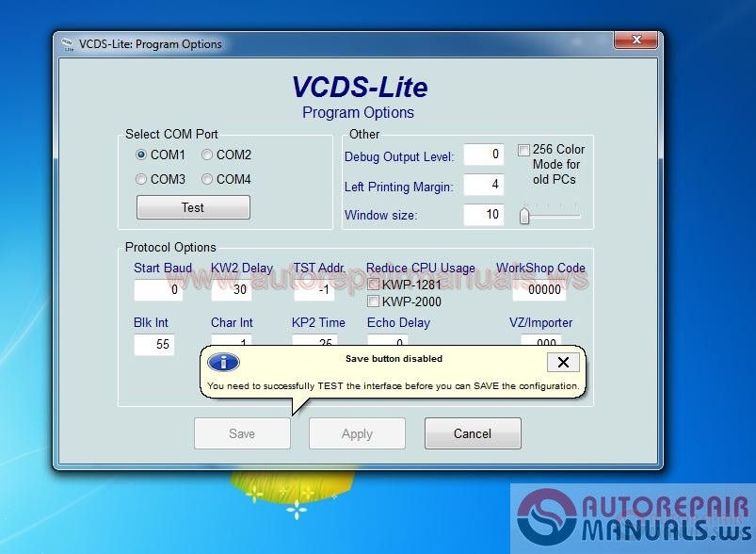Focus the Char Int field
Viewport: 756px width, 554px height.
coord(232,340)
